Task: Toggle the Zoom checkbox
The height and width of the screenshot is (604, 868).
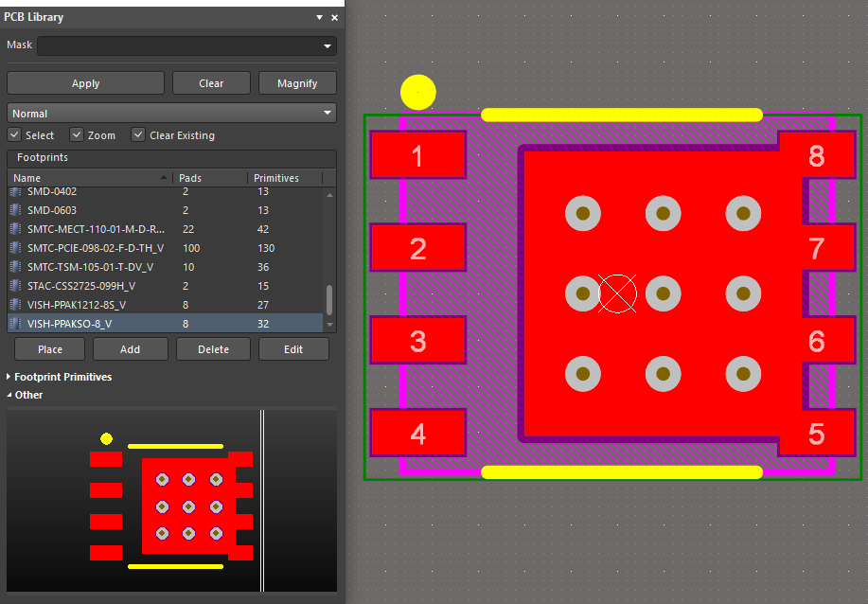Action: pyautogui.click(x=77, y=135)
